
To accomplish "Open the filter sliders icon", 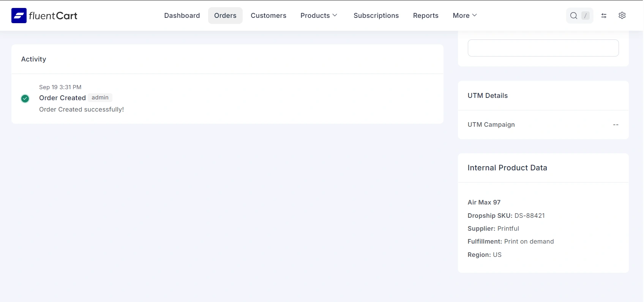I will (x=604, y=16).
